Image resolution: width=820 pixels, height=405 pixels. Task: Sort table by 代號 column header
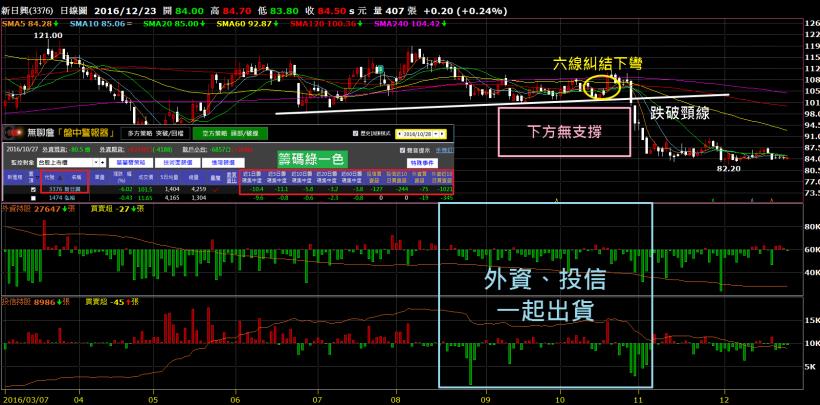pos(49,177)
